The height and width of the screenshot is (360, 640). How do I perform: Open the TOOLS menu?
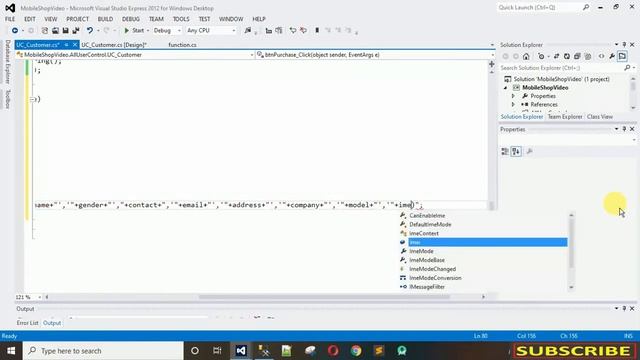(x=181, y=19)
